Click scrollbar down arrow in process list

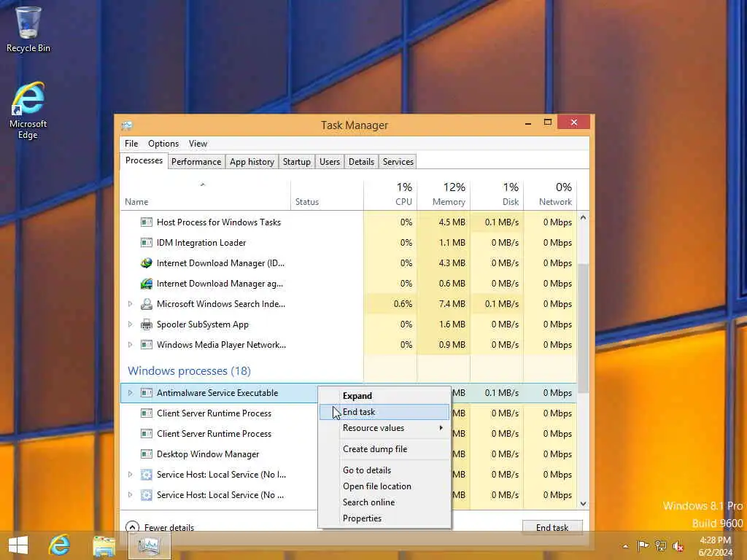(583, 504)
